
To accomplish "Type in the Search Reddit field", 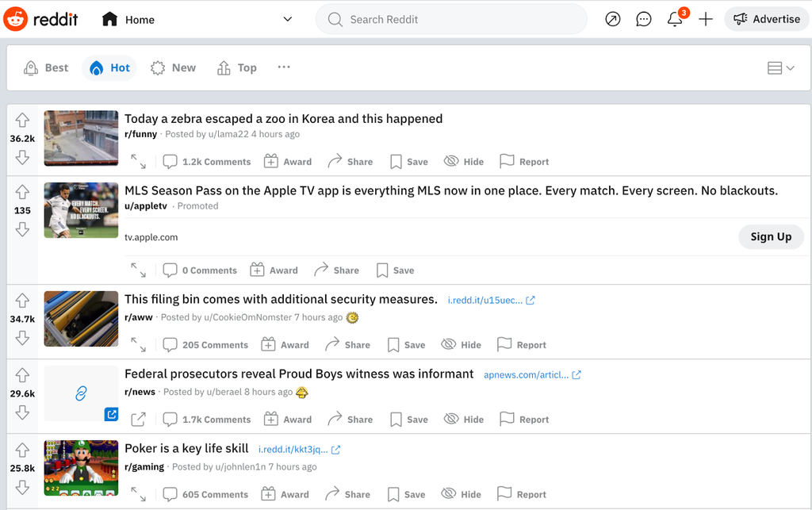I will pyautogui.click(x=460, y=19).
